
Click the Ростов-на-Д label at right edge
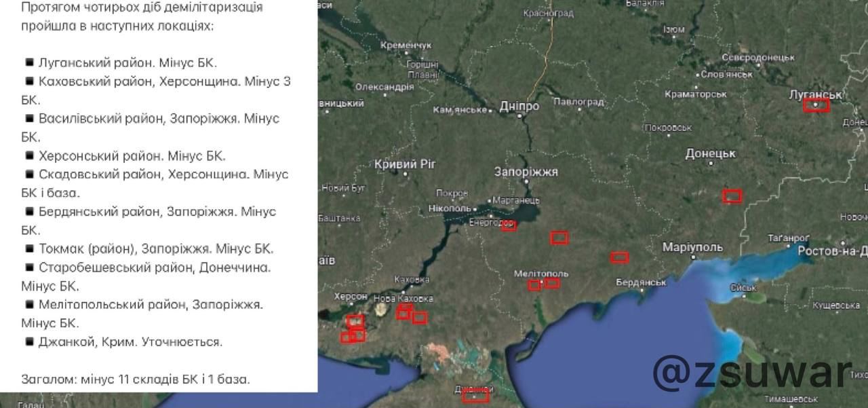(832, 251)
